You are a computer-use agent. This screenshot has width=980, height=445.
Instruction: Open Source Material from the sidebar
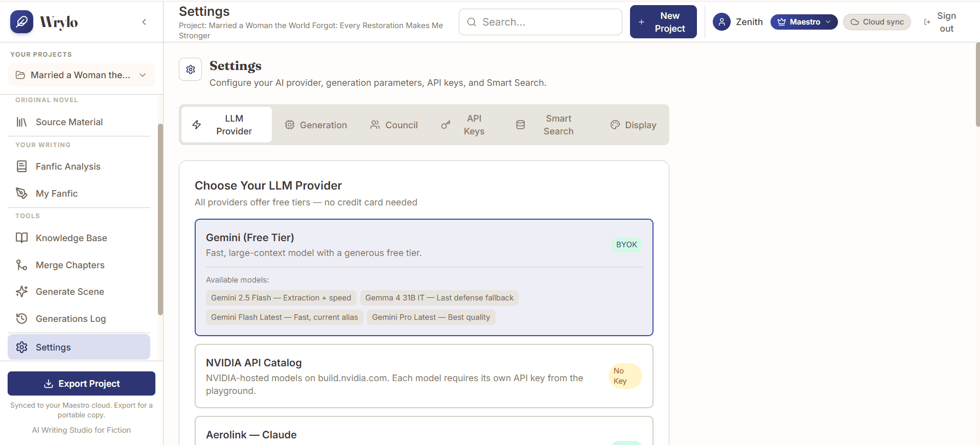79,122
